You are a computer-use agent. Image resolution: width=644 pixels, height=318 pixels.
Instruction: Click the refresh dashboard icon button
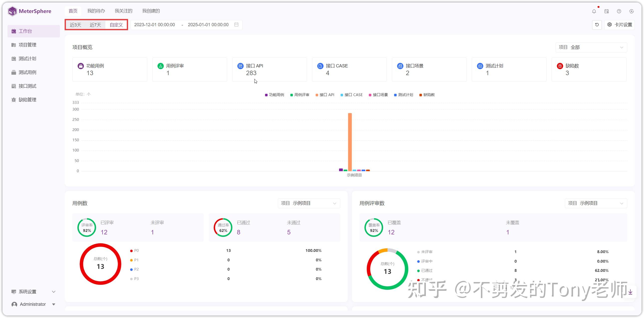tap(597, 25)
